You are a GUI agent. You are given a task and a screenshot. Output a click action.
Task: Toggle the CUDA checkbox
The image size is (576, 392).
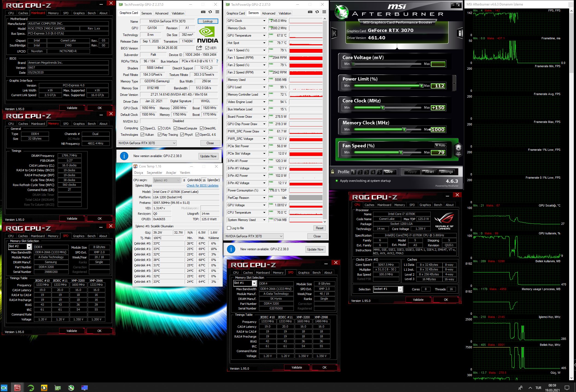160,128
